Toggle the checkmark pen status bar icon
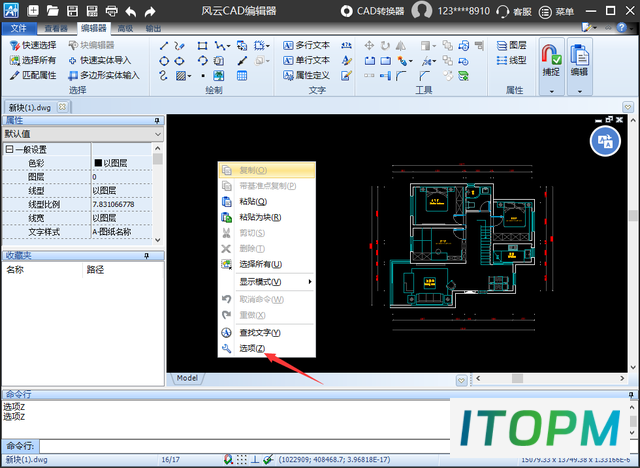The width and height of the screenshot is (640, 468). tap(268, 460)
